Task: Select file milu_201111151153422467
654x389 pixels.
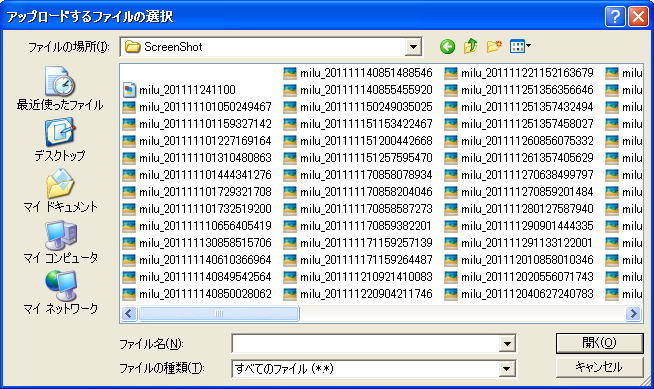Action: point(358,124)
